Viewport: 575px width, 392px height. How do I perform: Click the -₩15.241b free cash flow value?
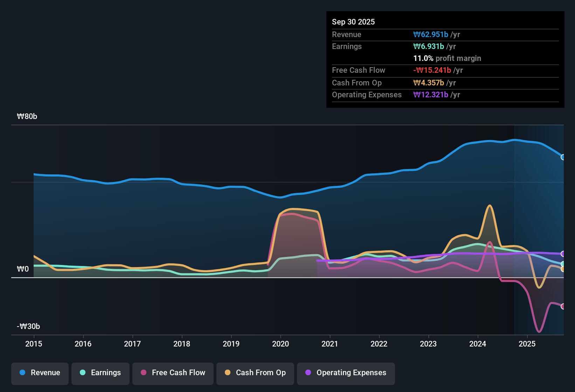point(432,70)
